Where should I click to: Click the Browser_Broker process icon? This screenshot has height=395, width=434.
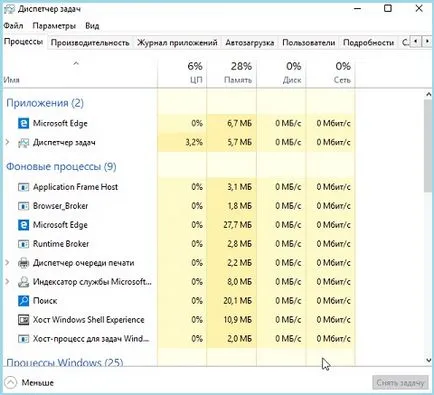[23, 206]
